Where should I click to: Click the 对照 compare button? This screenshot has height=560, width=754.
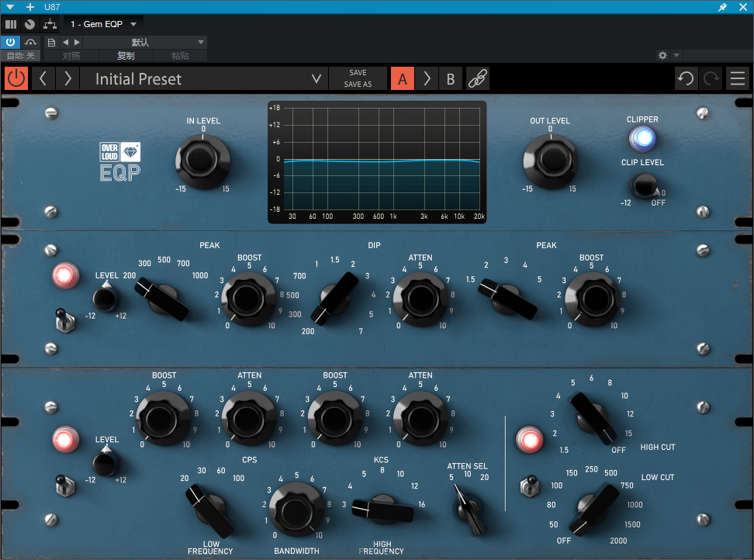point(71,56)
